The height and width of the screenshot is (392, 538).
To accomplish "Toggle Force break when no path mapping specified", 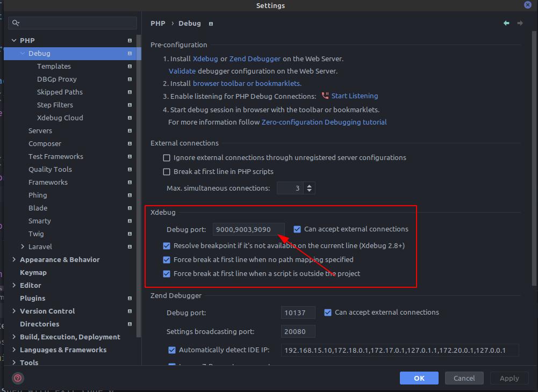I will (x=167, y=259).
